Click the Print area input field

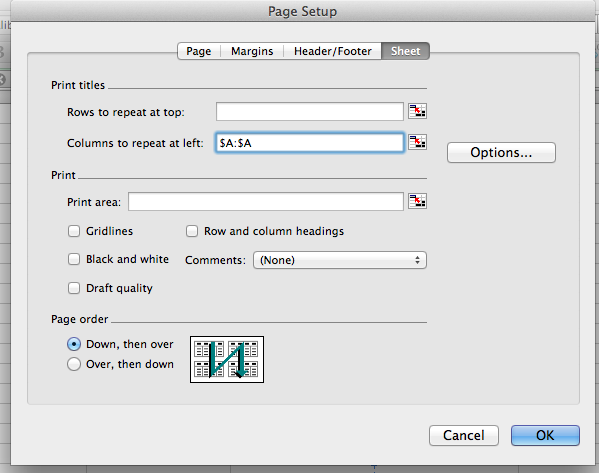coord(266,201)
